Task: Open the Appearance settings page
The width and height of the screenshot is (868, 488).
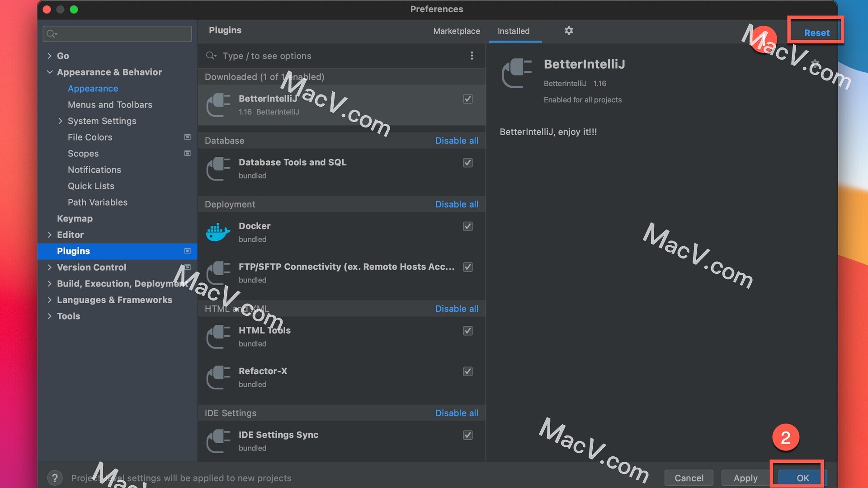Action: click(x=93, y=88)
